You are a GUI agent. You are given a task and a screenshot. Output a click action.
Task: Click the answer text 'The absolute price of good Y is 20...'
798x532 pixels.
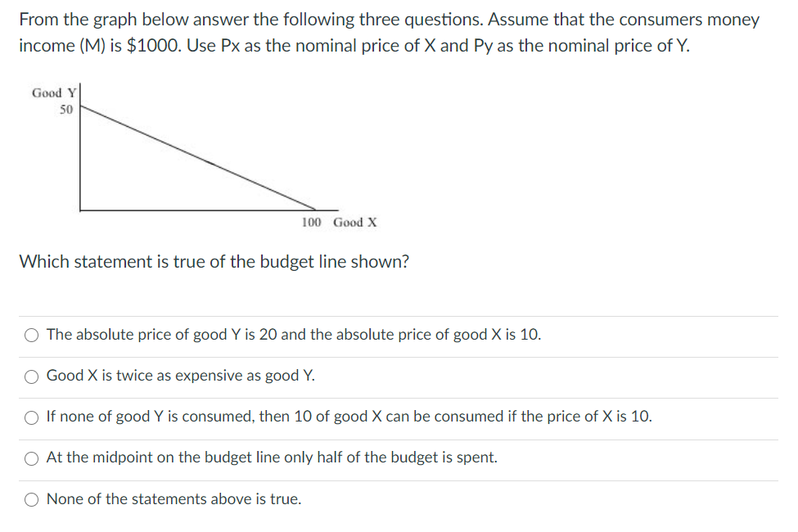[294, 335]
